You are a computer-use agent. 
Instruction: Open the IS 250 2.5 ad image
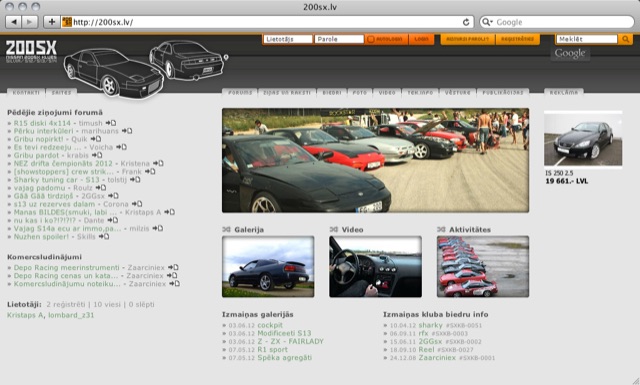[x=583, y=140]
